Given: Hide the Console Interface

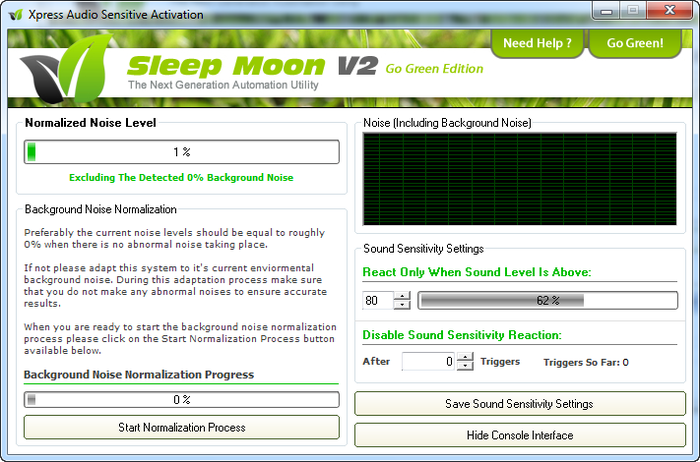Looking at the screenshot, I should (520, 435).
